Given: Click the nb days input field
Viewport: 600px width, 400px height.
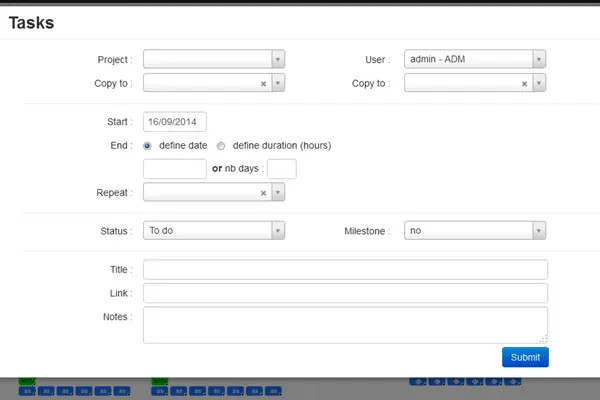Looking at the screenshot, I should point(282,169).
